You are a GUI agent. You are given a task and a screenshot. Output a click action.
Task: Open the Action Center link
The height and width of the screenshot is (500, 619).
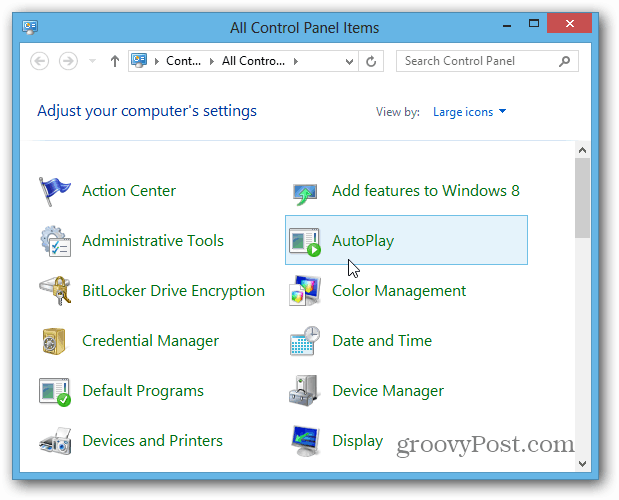[129, 191]
